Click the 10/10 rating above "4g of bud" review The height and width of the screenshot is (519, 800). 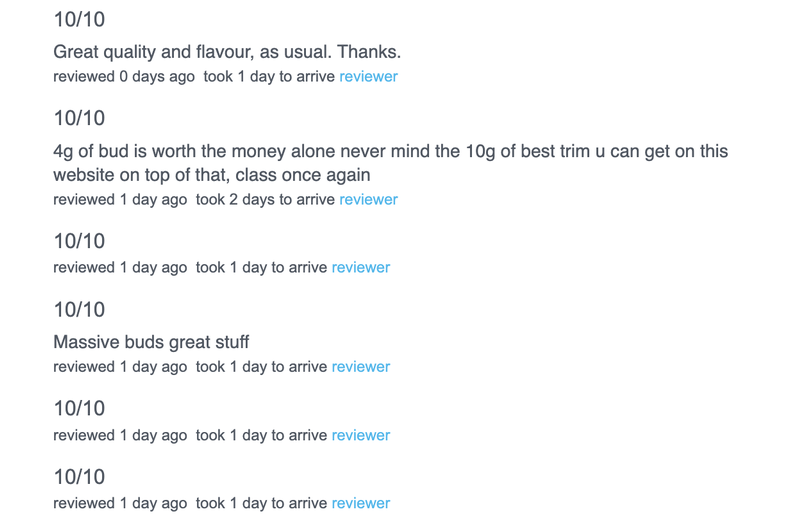point(79,119)
